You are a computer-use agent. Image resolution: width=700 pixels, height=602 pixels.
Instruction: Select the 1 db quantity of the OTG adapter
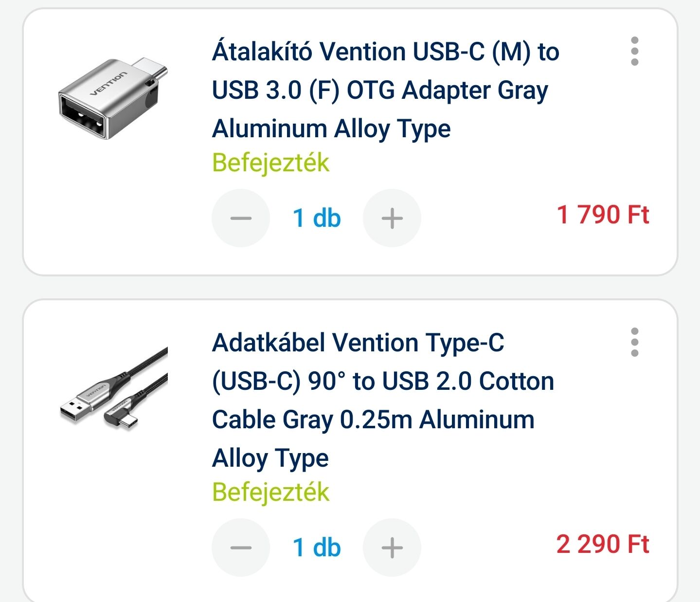point(317,218)
